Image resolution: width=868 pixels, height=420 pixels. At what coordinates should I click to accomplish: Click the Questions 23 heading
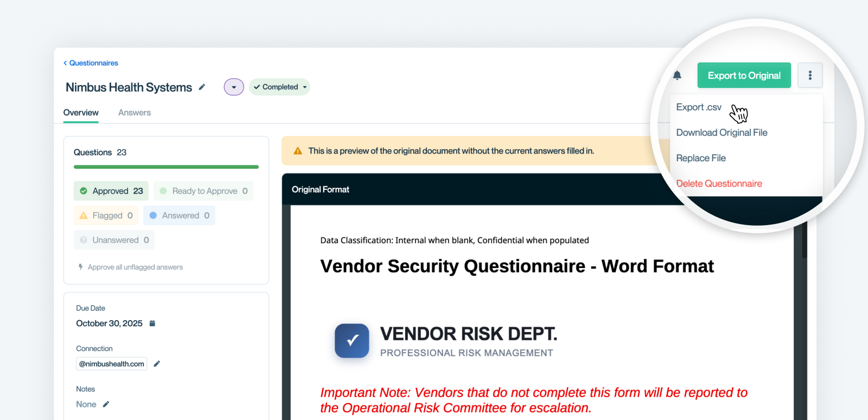(100, 152)
